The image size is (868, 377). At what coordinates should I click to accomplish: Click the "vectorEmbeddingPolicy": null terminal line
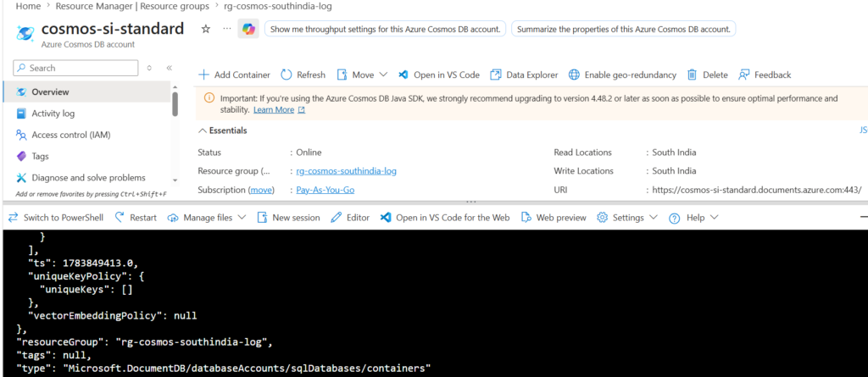pos(113,316)
